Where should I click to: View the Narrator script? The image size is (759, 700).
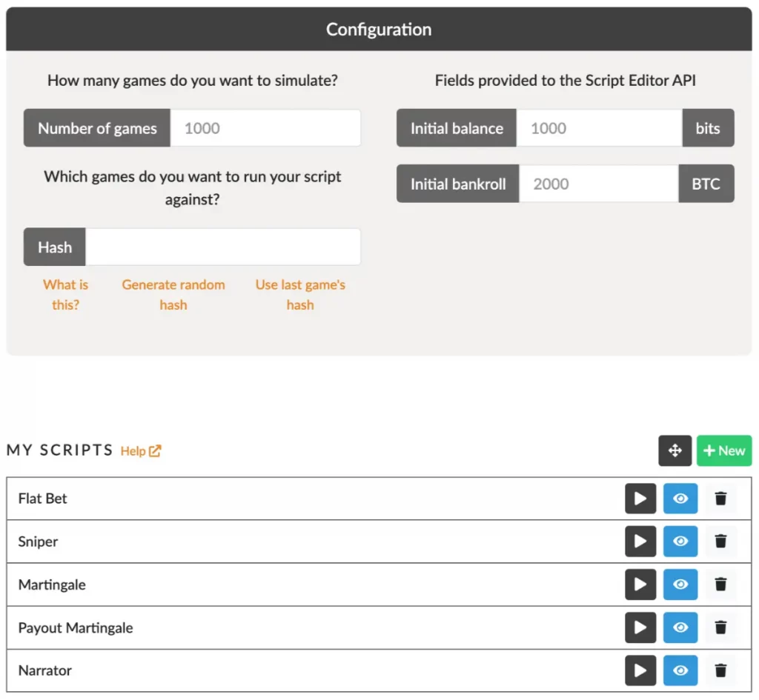click(680, 670)
